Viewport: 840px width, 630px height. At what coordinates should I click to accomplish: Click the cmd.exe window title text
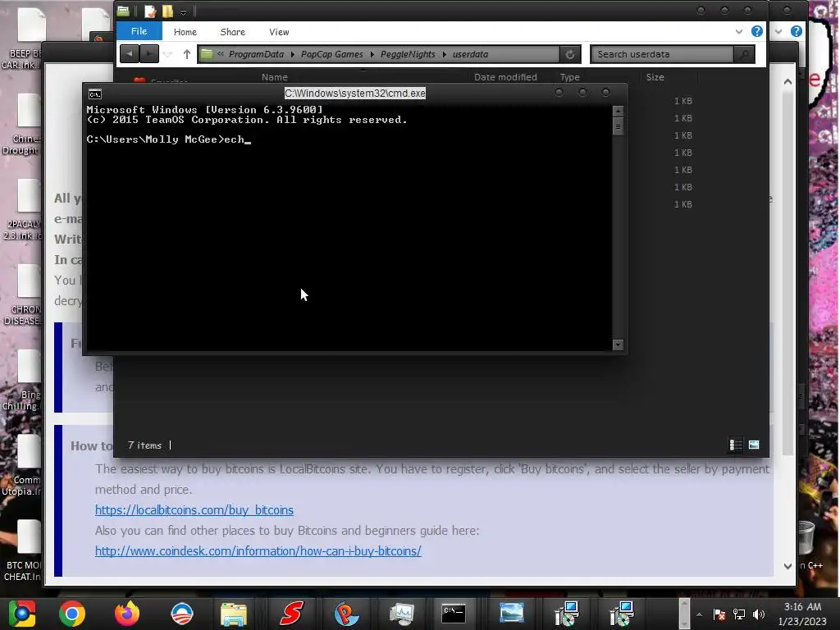click(354, 94)
